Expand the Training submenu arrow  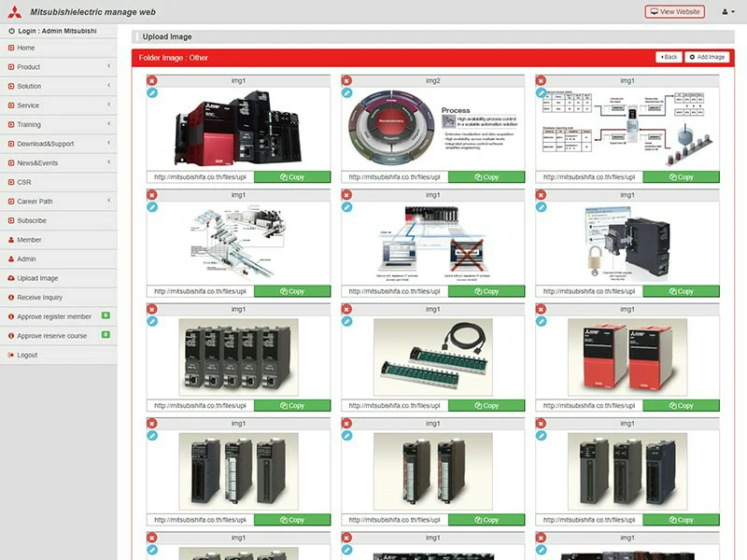click(x=108, y=124)
